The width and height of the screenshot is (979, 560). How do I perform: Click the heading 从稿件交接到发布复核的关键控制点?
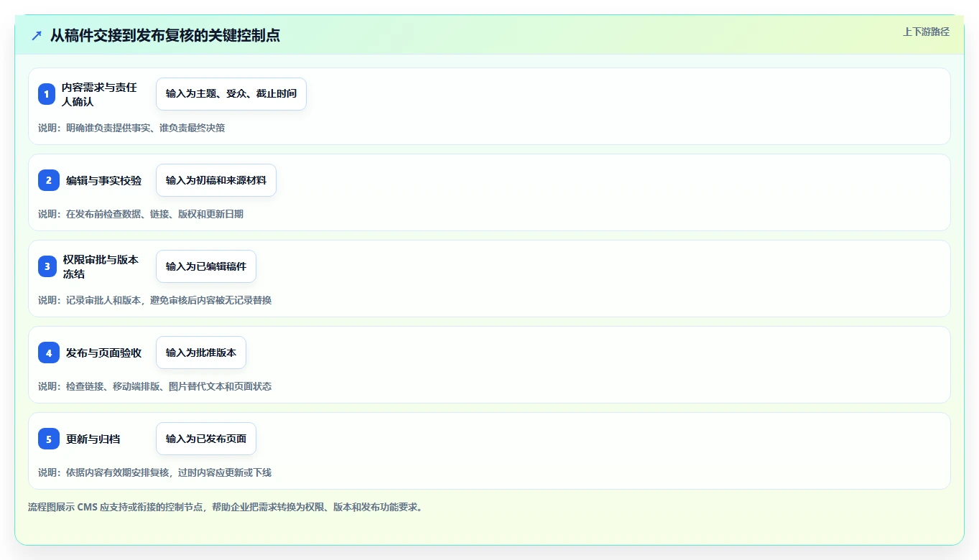point(165,35)
